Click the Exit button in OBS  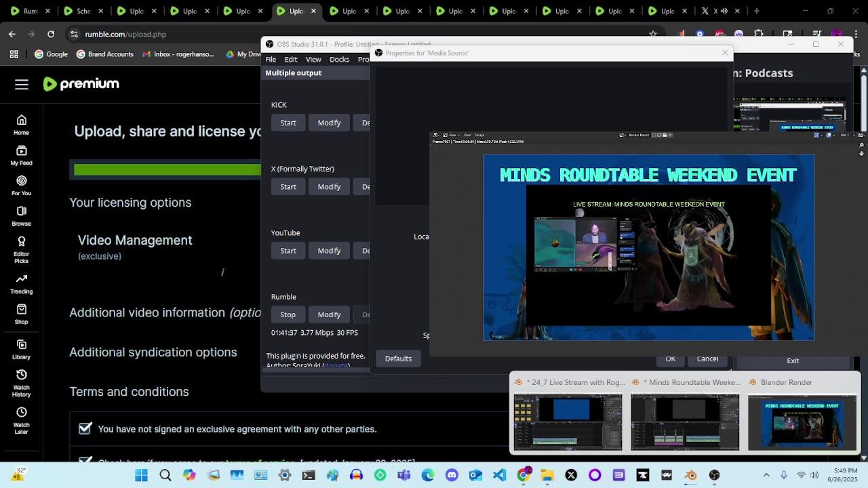[x=793, y=361]
